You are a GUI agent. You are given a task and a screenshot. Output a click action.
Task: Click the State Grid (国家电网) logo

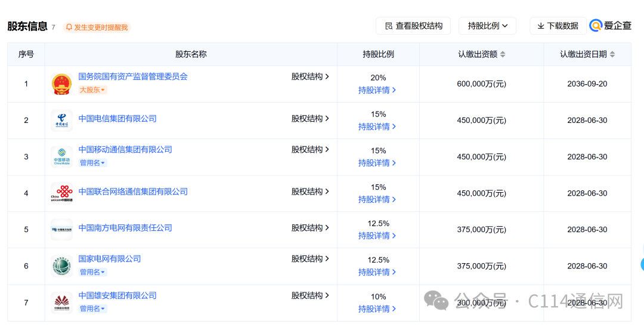[x=61, y=266]
